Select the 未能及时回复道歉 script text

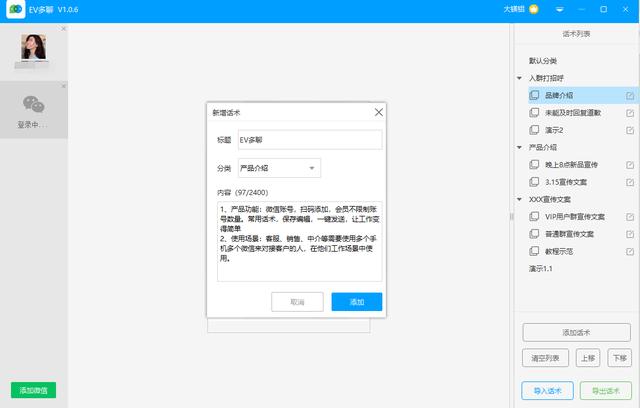573,113
